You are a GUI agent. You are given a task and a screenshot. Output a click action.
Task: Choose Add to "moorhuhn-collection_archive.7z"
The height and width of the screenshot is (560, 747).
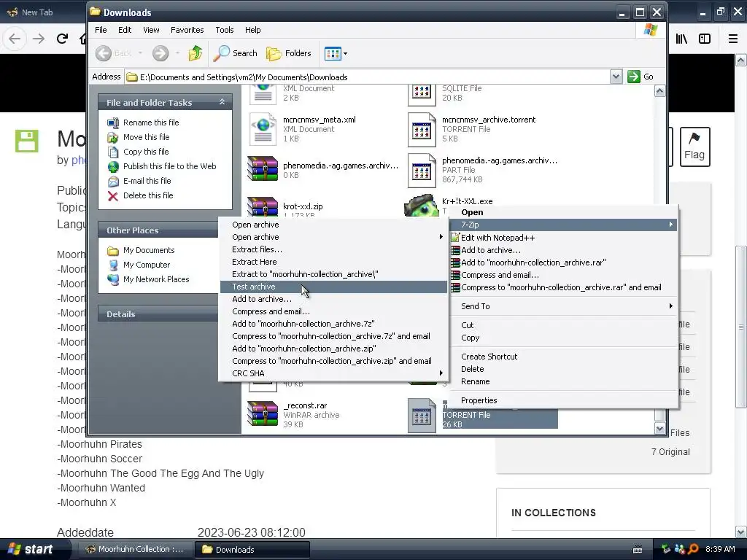(333, 324)
